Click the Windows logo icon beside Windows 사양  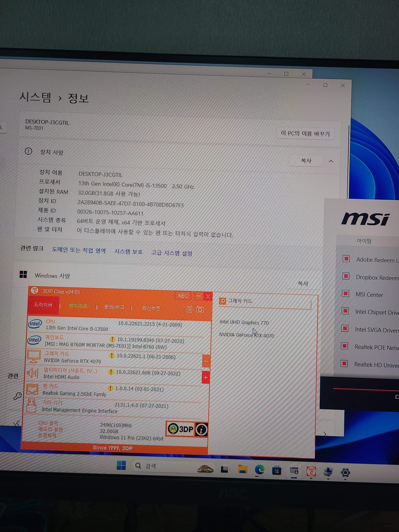(23, 274)
